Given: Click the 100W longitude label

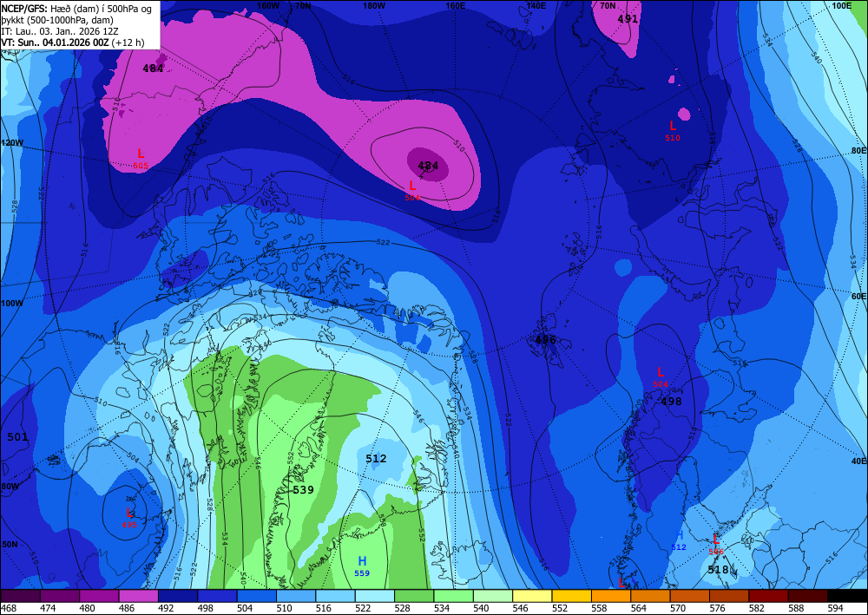Looking at the screenshot, I should (12, 303).
